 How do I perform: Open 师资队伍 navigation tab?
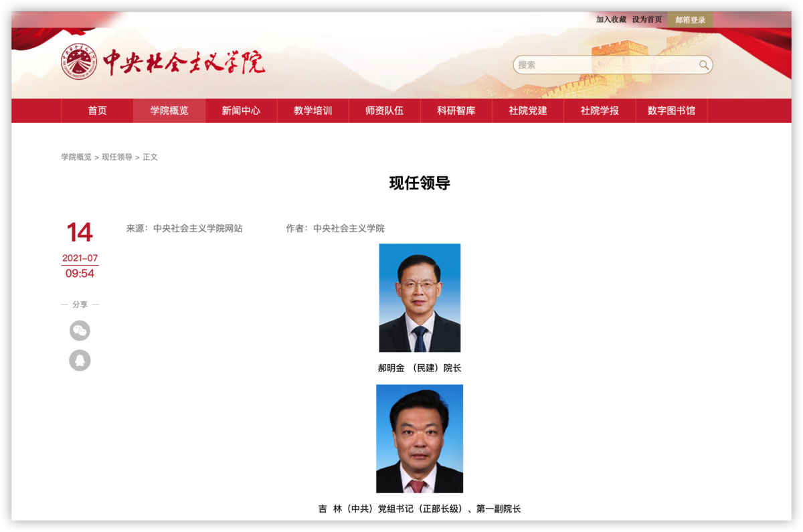384,111
